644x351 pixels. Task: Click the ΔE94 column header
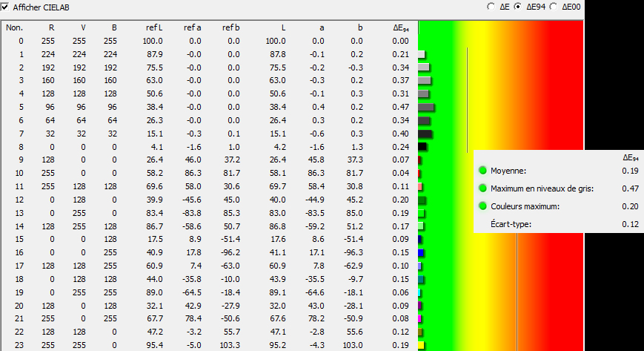(x=401, y=28)
